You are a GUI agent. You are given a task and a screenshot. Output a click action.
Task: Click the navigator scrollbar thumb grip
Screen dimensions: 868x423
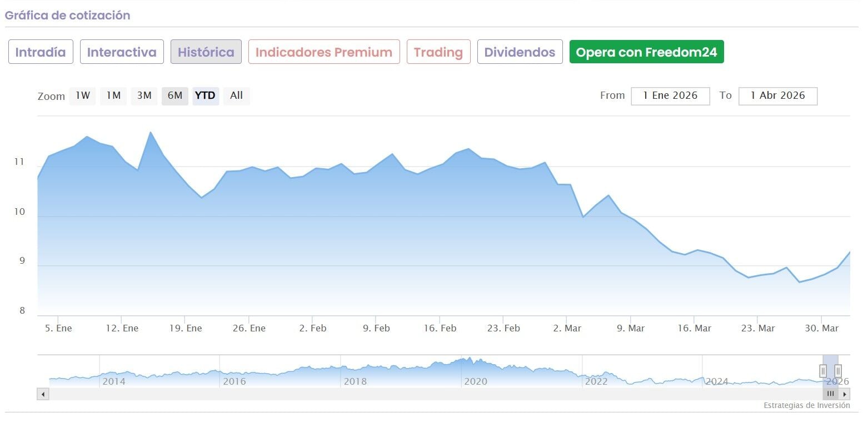(830, 394)
